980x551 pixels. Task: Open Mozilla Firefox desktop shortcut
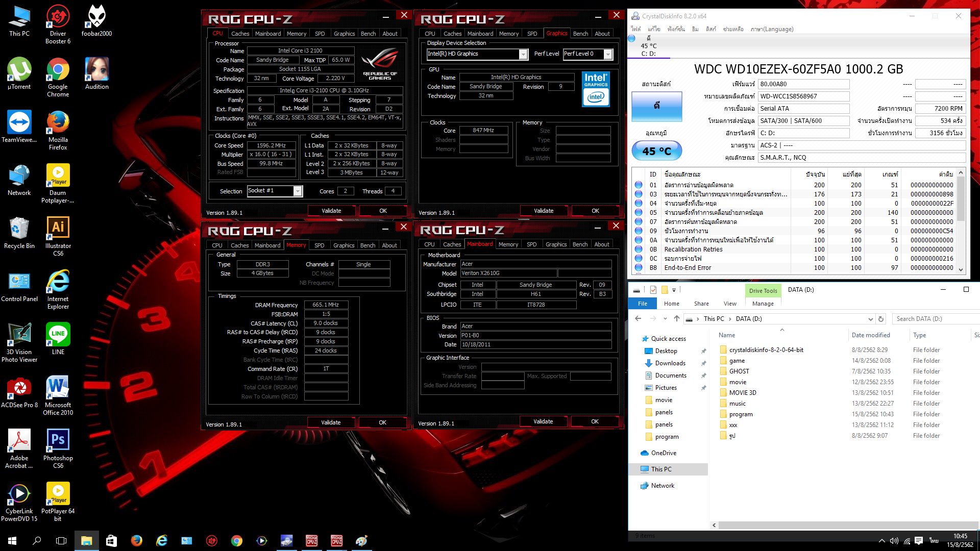(58, 131)
